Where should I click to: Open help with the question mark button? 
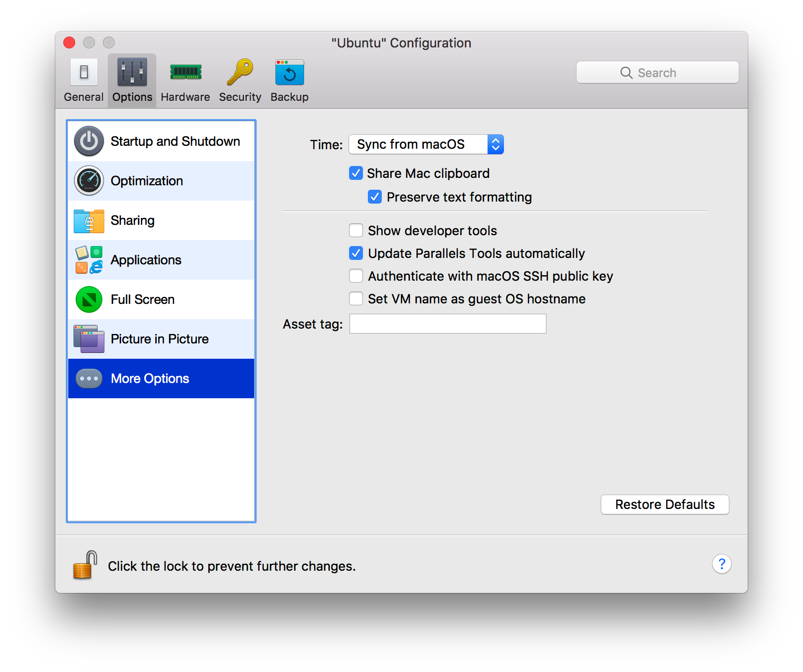coord(721,564)
